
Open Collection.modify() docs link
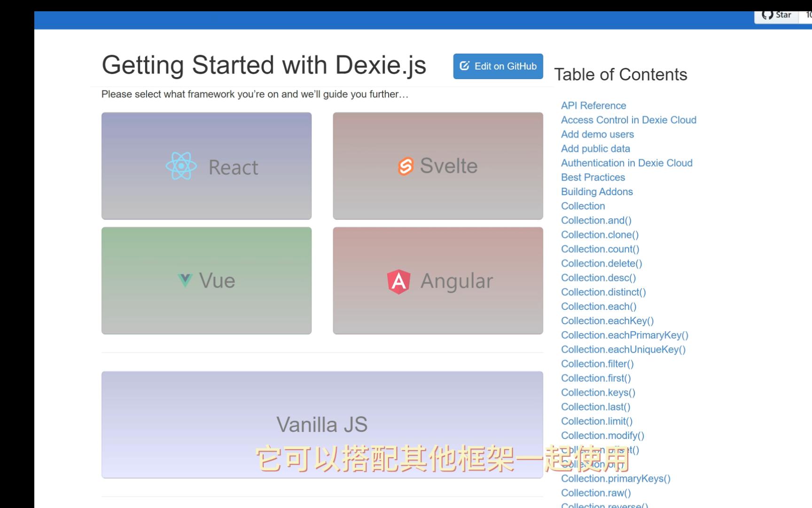pyautogui.click(x=602, y=436)
